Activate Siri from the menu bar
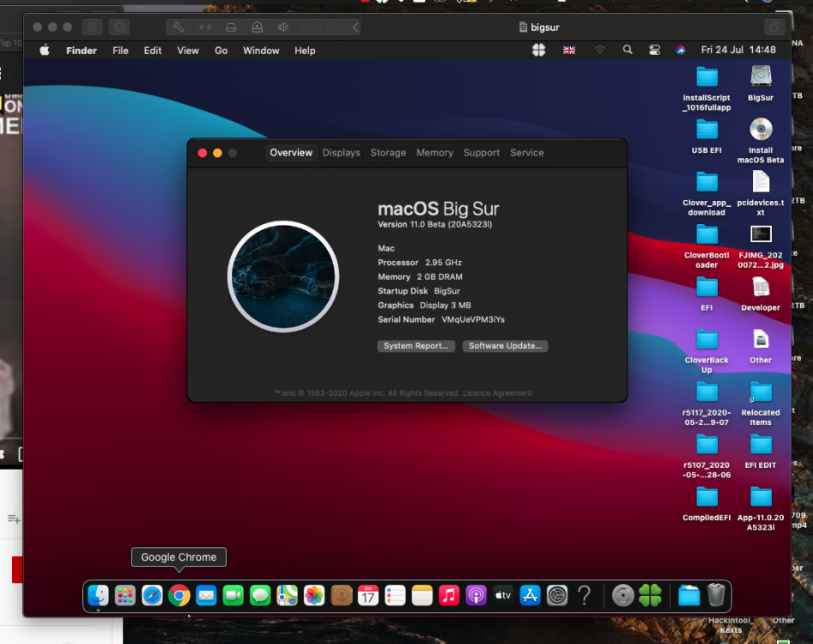The height and width of the screenshot is (644, 813). tap(681, 50)
